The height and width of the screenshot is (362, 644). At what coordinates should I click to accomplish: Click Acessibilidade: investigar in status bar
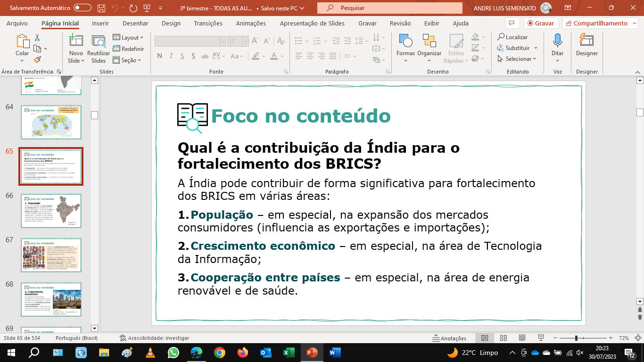coord(154,338)
